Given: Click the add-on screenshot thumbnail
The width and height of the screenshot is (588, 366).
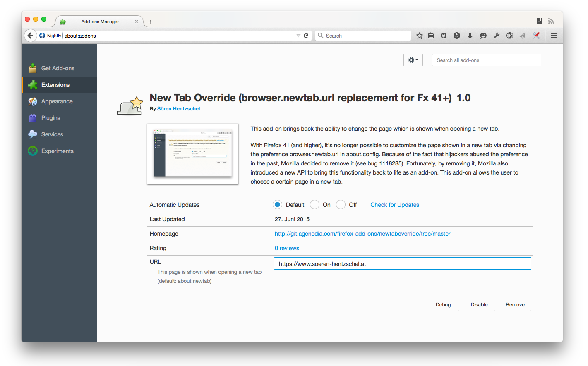Looking at the screenshot, I should click(193, 154).
